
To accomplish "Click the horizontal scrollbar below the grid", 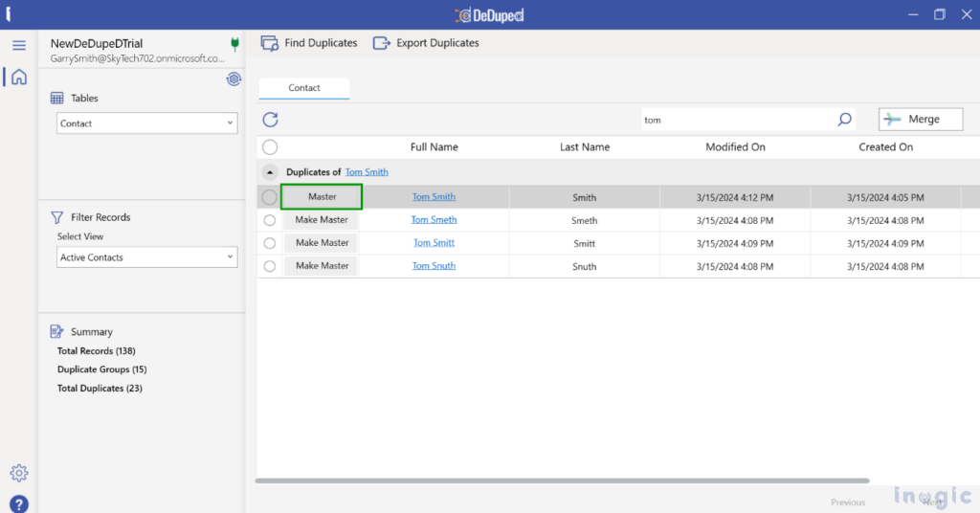I will [x=562, y=480].
